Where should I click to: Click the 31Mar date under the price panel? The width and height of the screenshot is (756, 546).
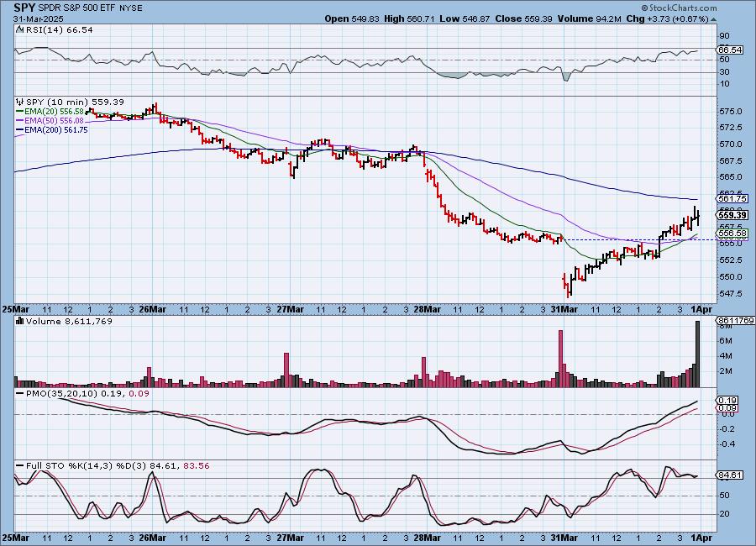click(564, 309)
